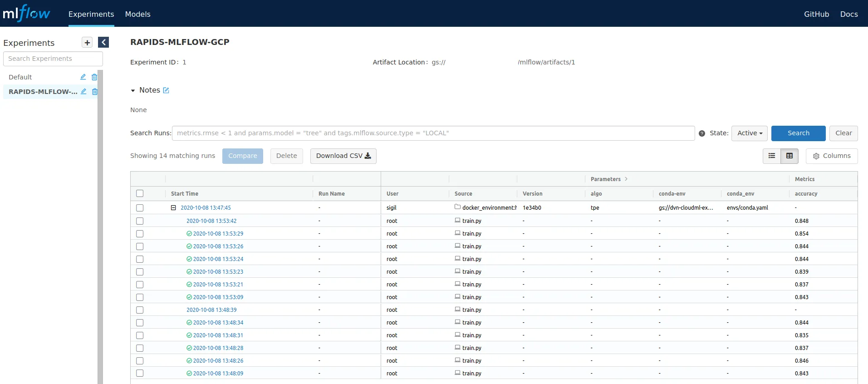Delete the Default experiment trash icon
The image size is (868, 384).
[94, 77]
